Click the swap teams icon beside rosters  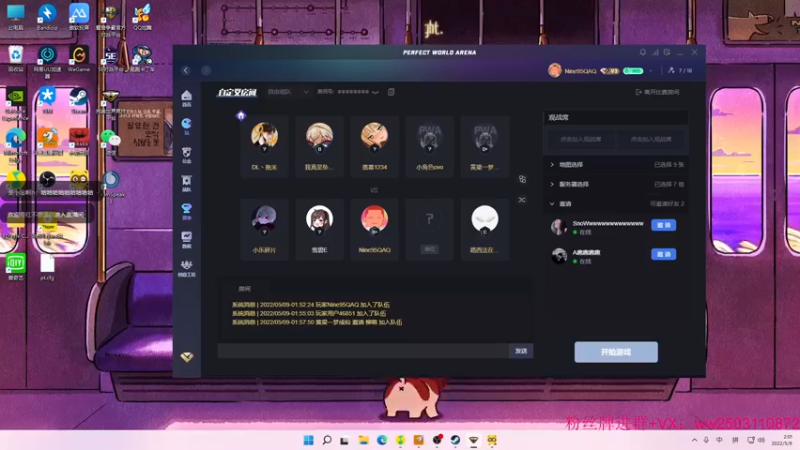(522, 179)
